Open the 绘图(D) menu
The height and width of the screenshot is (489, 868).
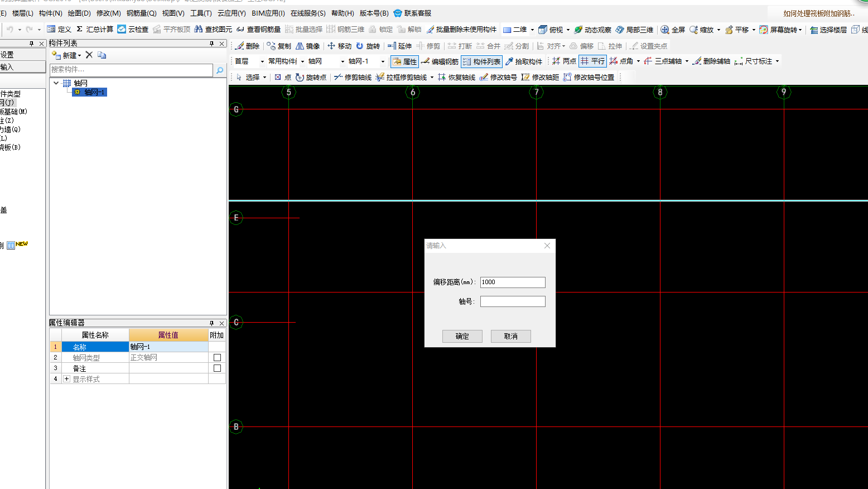pos(79,13)
